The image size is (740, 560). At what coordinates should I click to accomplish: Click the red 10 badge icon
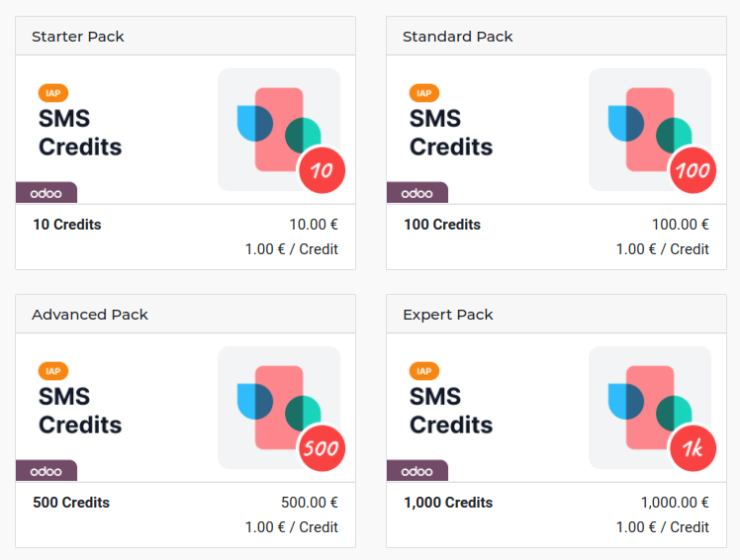tap(322, 171)
